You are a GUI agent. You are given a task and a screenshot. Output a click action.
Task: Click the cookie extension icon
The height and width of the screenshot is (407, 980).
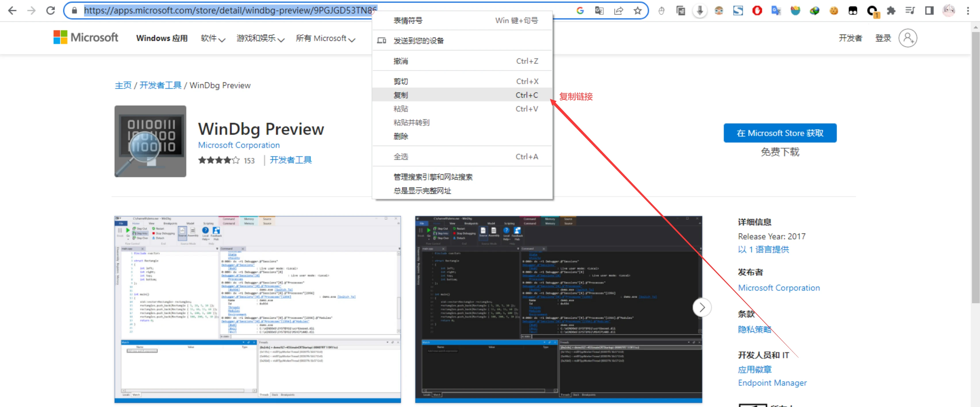point(834,11)
